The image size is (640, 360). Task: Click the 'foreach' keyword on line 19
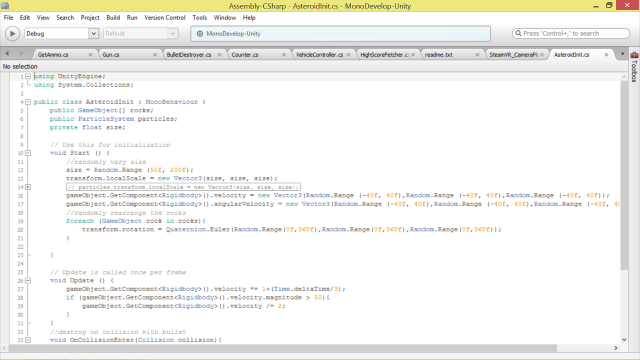click(x=80, y=221)
